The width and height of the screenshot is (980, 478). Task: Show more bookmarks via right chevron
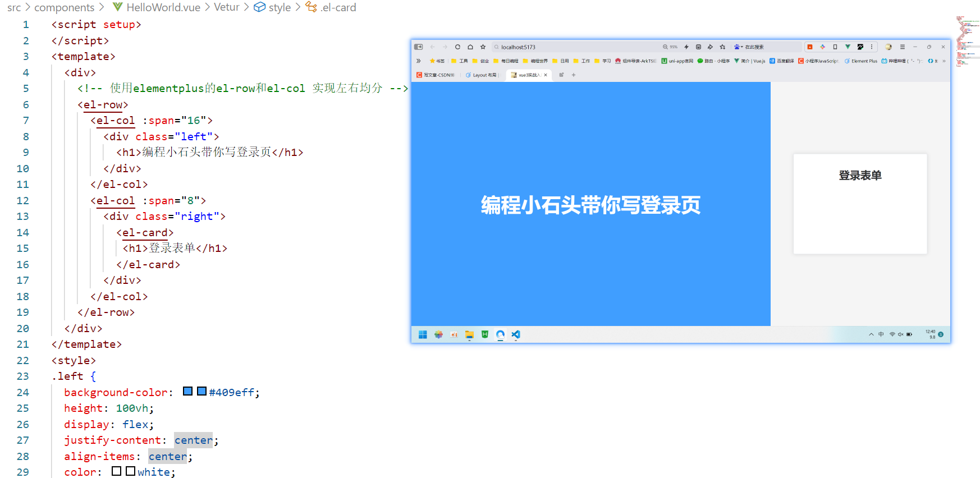(944, 61)
